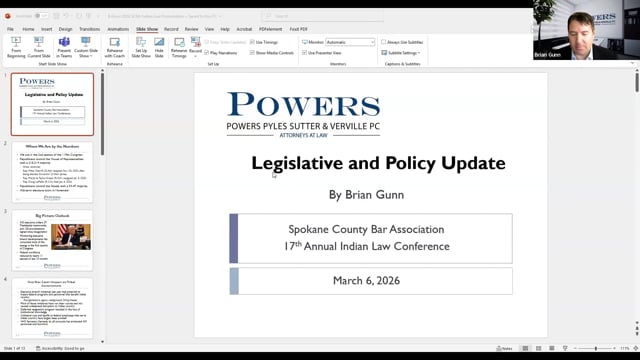Toggle Keep Slides Updated checkbox
Screen dimensions: 640x360
coord(207,42)
